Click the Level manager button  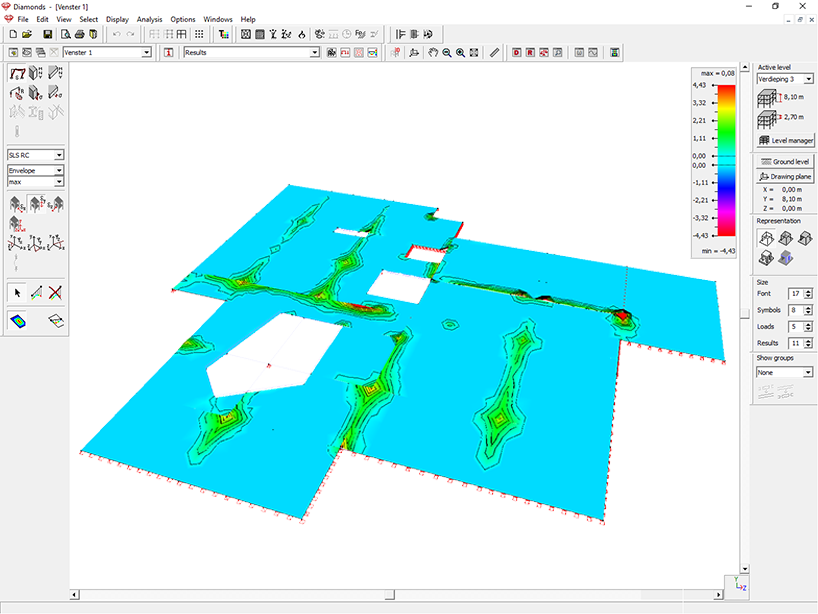[x=786, y=140]
